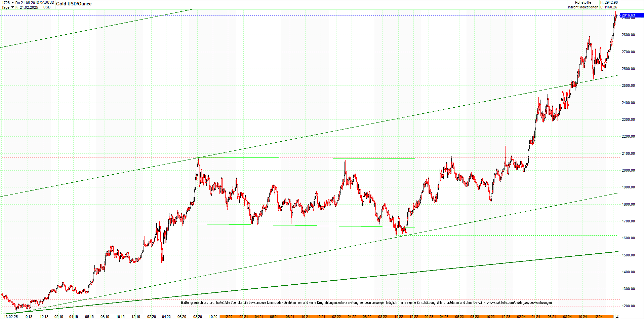Open the Tage timeframe dropdown
The image size is (644, 319).
click(6, 7)
